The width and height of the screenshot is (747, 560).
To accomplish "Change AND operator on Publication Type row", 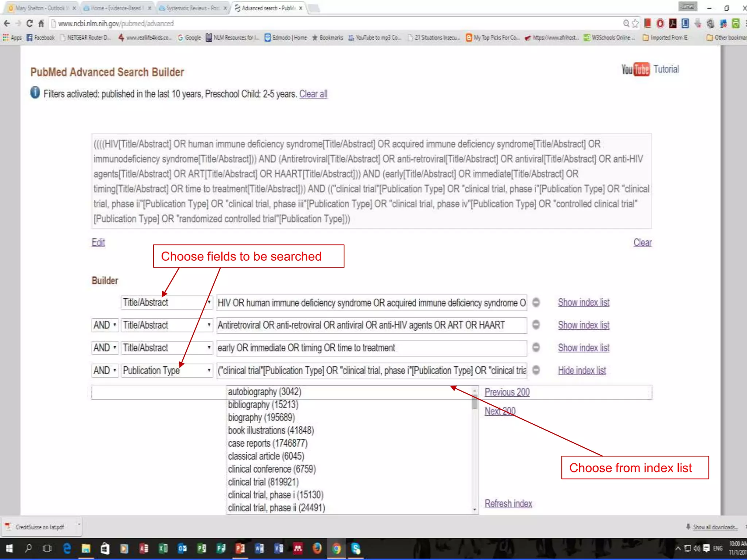I will [x=105, y=370].
